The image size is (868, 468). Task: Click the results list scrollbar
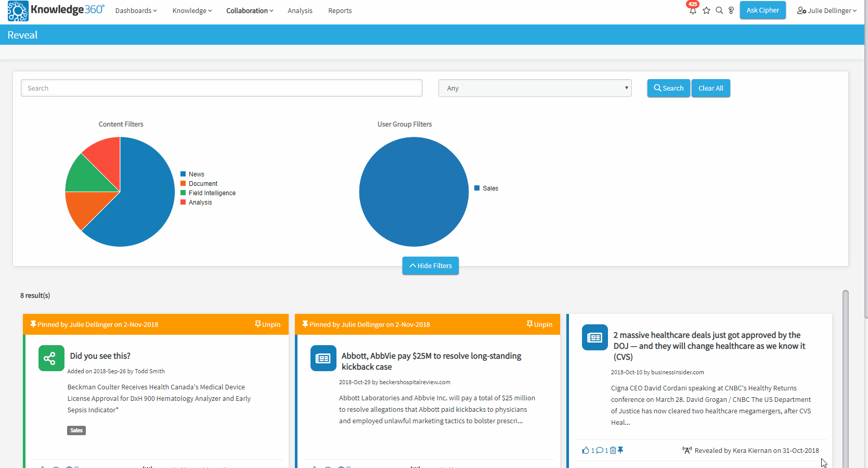point(846,379)
